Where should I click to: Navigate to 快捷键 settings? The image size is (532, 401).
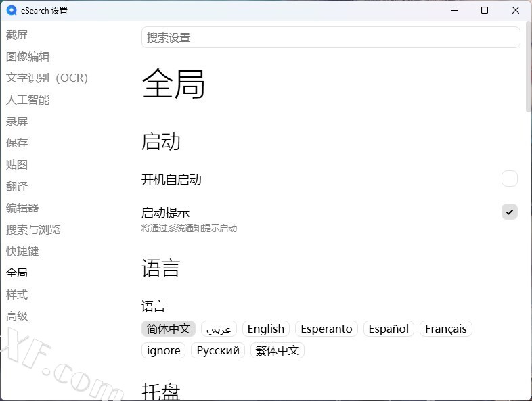22,252
